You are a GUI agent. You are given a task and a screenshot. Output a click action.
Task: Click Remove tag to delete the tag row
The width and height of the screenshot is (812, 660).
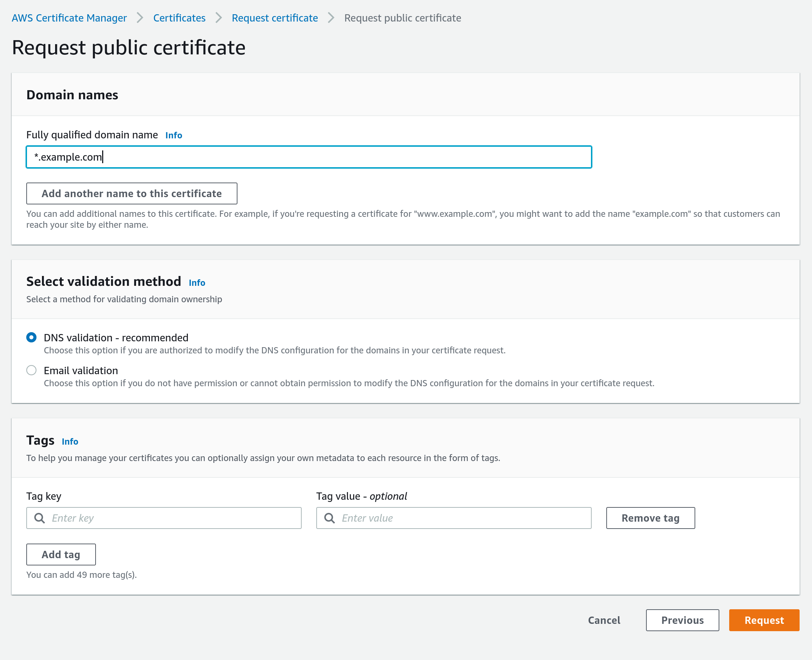pyautogui.click(x=650, y=518)
